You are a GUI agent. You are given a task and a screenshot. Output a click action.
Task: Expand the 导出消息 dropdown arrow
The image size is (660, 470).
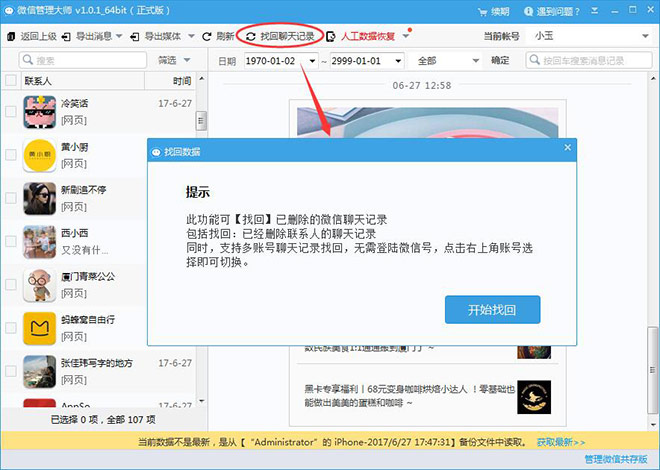pyautogui.click(x=119, y=37)
